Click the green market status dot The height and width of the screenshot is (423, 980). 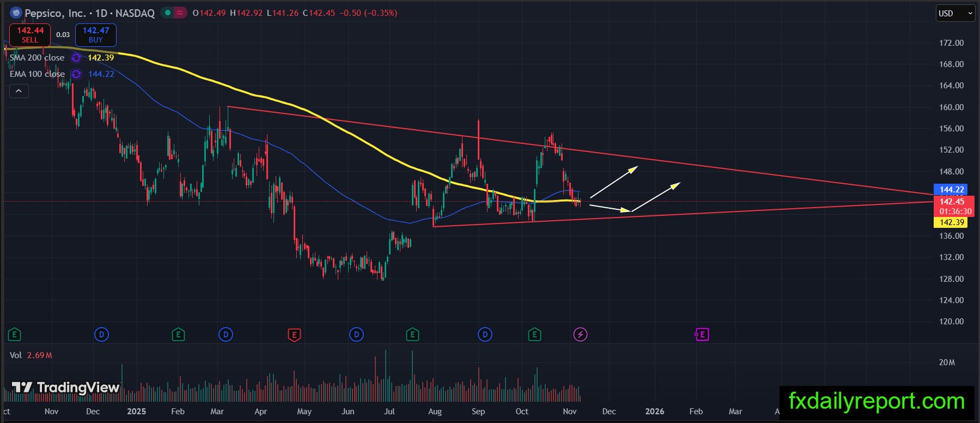168,13
